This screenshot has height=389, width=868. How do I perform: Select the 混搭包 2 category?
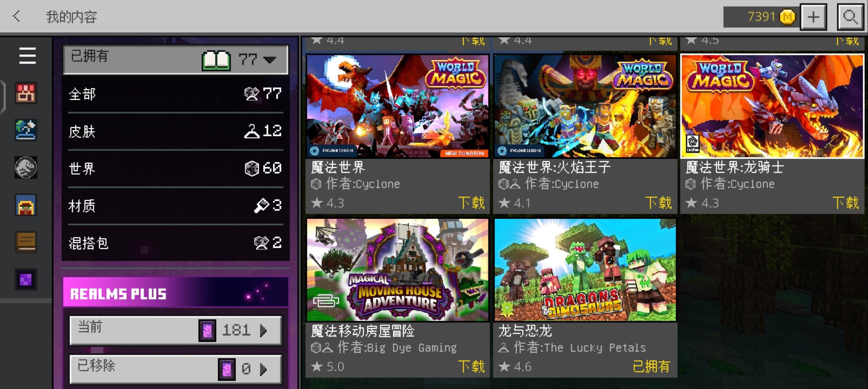(x=176, y=243)
